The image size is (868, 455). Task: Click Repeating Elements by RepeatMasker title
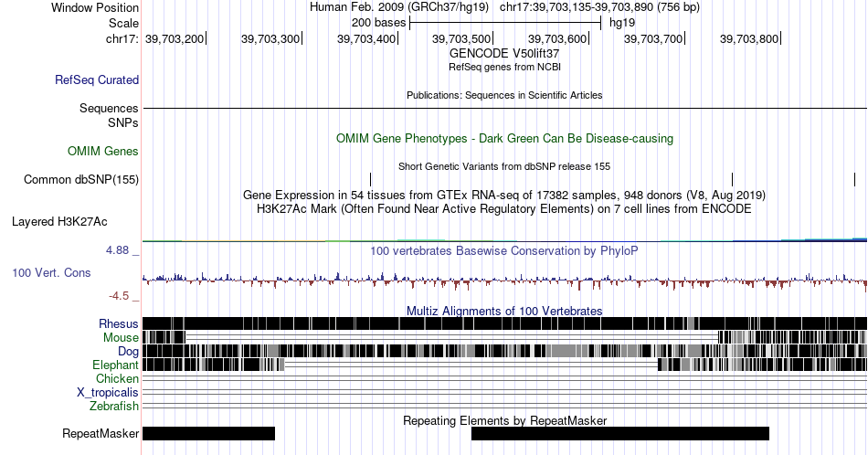pos(505,420)
